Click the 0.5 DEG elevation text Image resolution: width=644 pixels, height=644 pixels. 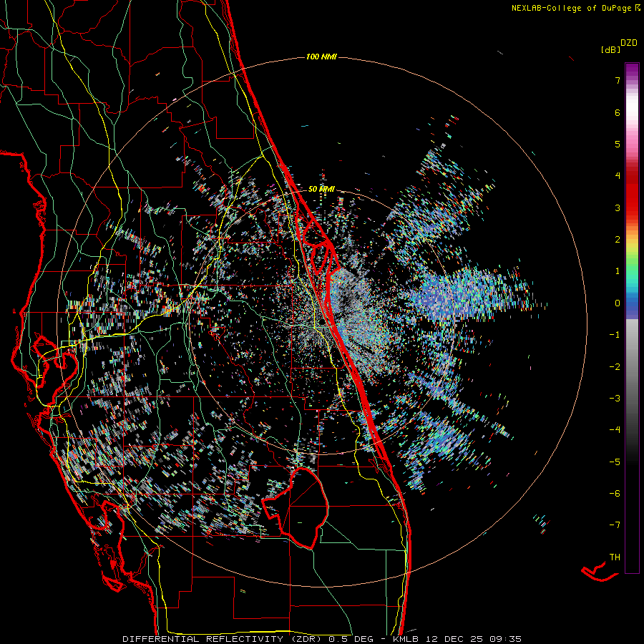[351, 639]
